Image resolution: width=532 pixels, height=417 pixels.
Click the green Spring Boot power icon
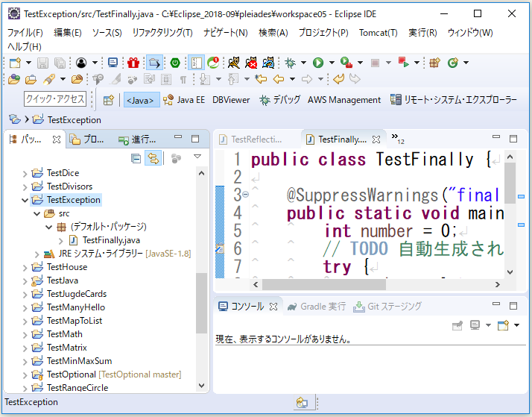point(175,63)
